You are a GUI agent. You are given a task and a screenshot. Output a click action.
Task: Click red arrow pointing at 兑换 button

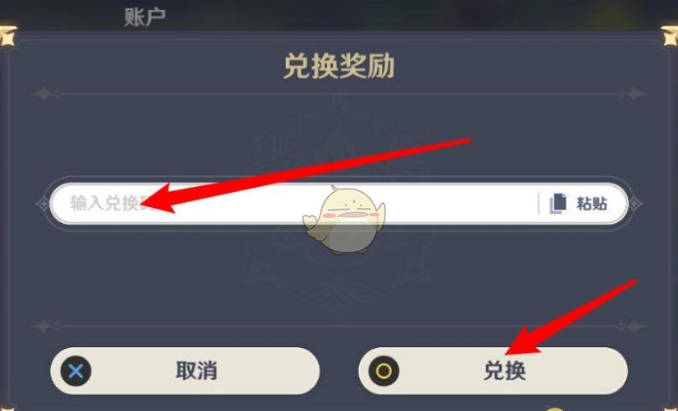(571, 317)
